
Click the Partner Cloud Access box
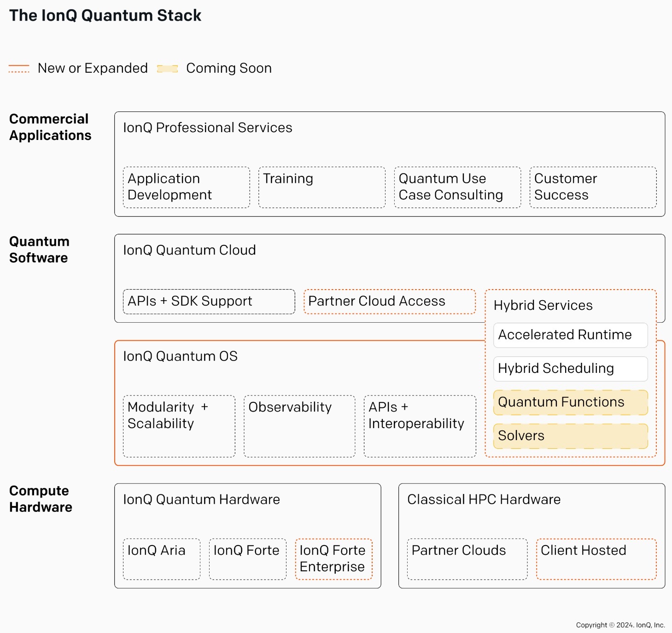[x=390, y=302]
